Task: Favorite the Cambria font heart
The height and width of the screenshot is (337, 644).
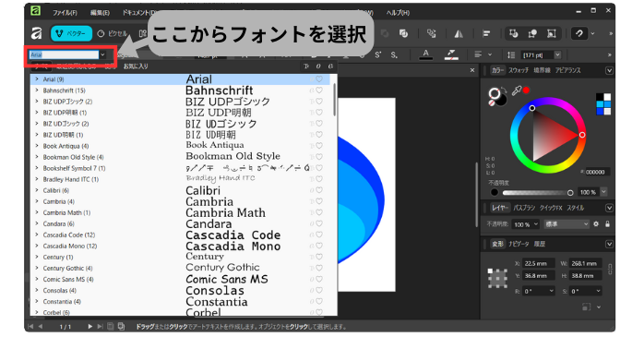Action: coord(319,201)
